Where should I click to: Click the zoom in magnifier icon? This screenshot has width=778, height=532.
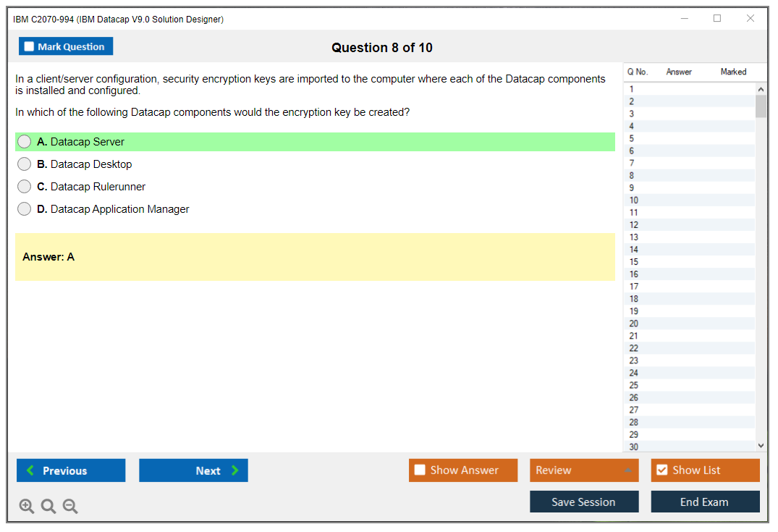click(26, 507)
